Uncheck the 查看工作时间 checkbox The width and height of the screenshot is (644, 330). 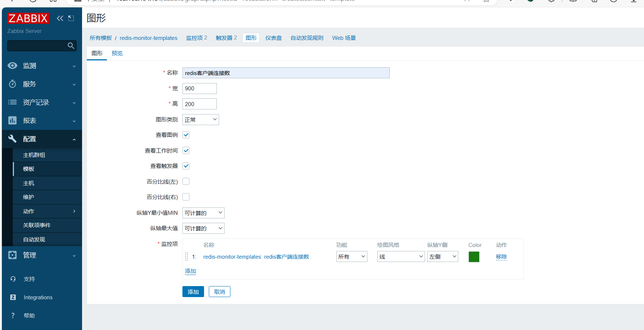[186, 150]
